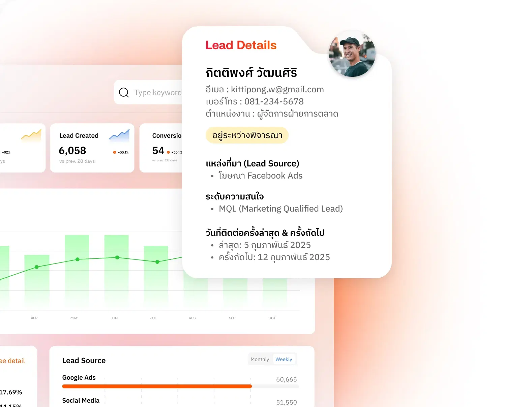Click the yellow lead status badge
This screenshot has height=407, width=532.
click(247, 135)
